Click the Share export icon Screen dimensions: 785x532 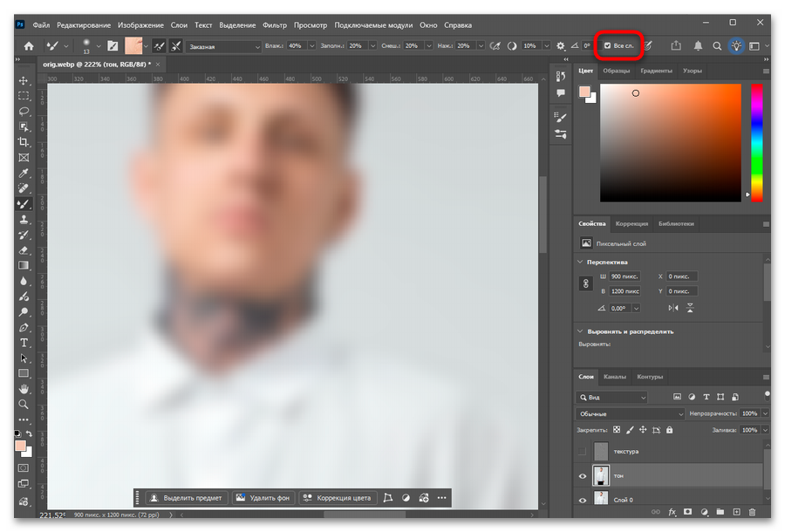(x=676, y=45)
